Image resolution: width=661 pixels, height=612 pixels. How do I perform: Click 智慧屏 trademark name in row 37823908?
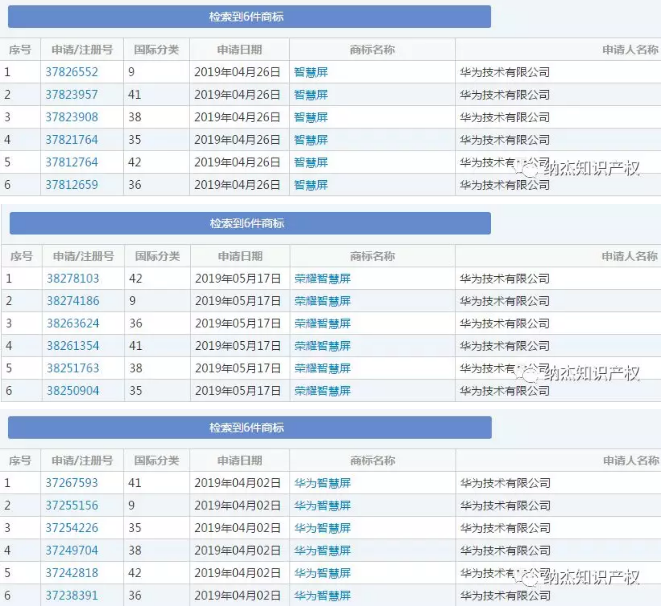(311, 117)
